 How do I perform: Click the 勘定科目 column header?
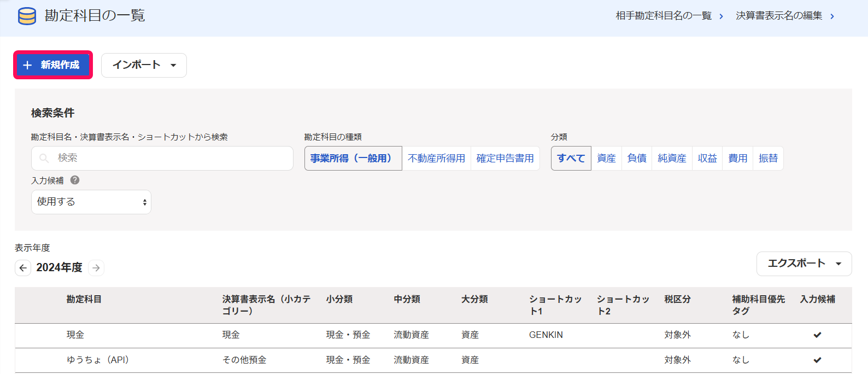click(84, 299)
